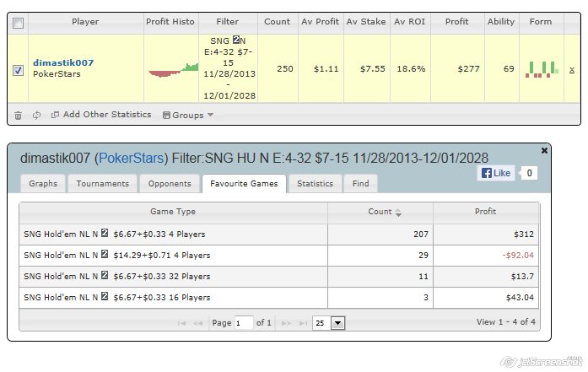Click the Form bar chart for dimastik007
This screenshot has height=372, width=588.
click(542, 69)
